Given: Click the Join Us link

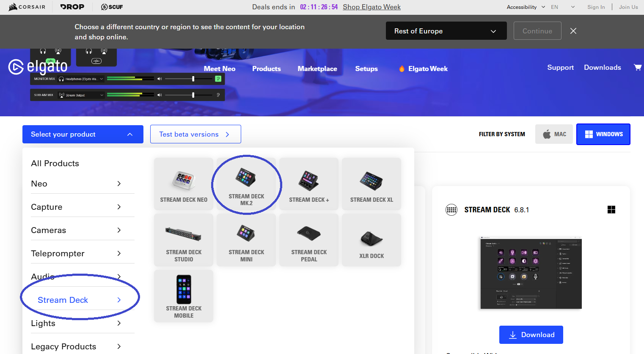Looking at the screenshot, I should pyautogui.click(x=628, y=7).
